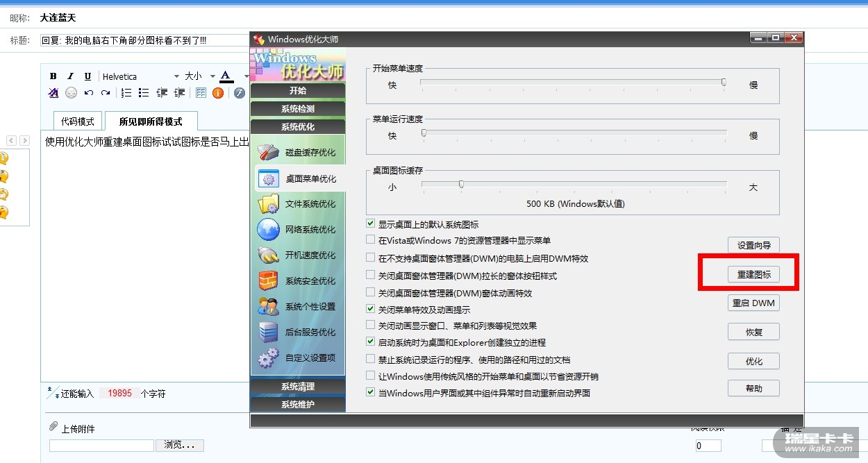
Task: Click the 帮助 button
Action: tap(753, 388)
